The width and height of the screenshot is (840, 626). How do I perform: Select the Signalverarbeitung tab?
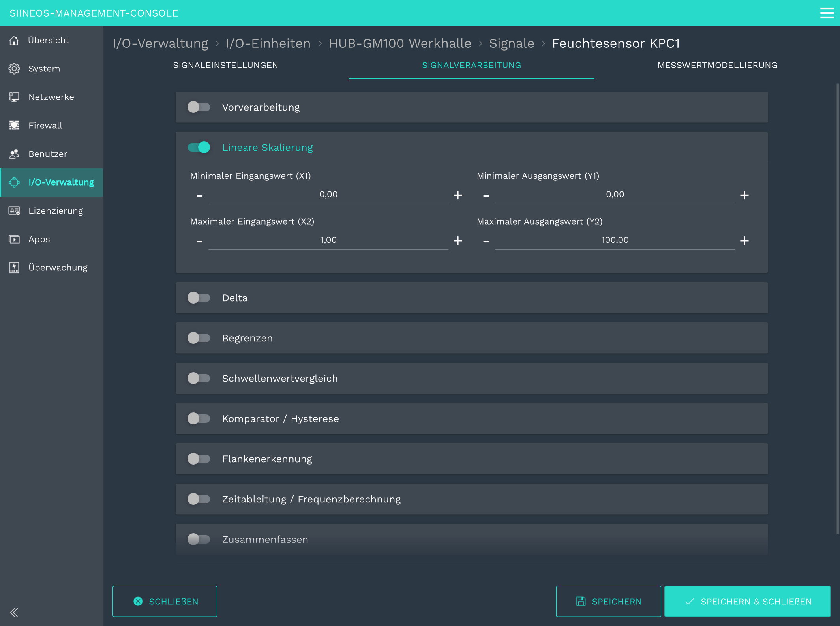click(471, 65)
